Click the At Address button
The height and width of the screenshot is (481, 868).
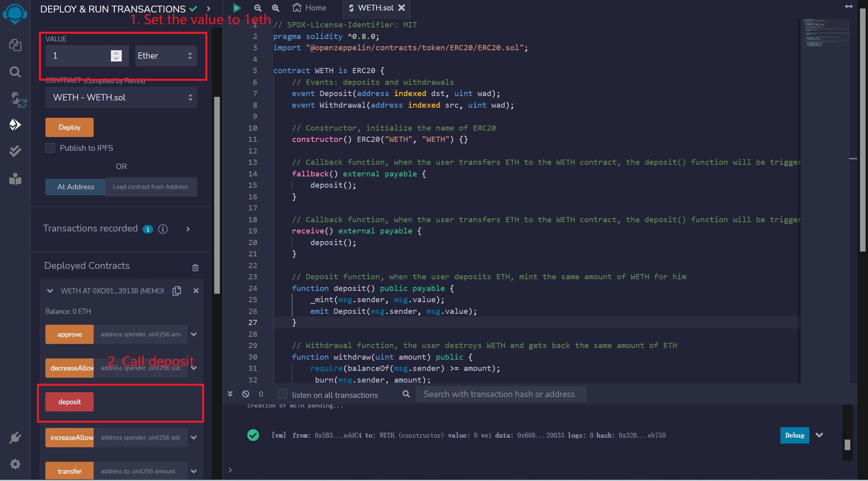[75, 186]
